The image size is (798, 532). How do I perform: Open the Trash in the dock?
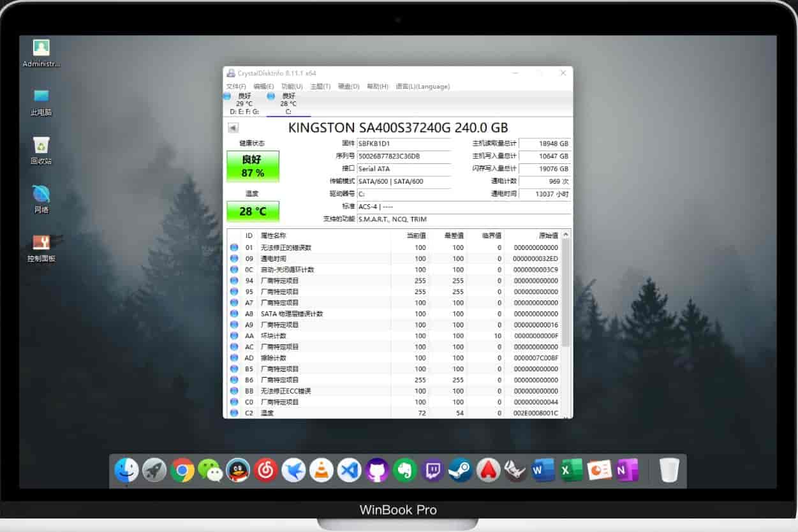(x=669, y=471)
